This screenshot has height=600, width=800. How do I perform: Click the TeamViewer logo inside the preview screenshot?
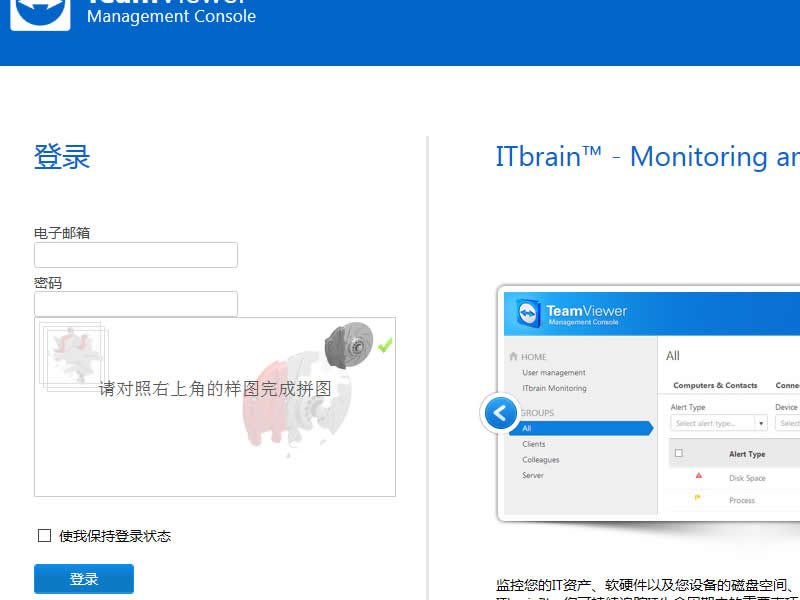pos(529,311)
